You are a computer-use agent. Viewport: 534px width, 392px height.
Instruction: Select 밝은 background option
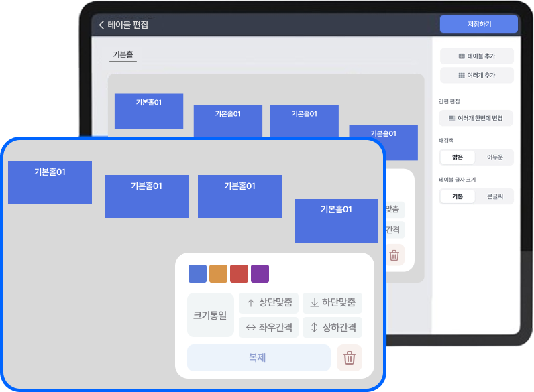coord(458,157)
